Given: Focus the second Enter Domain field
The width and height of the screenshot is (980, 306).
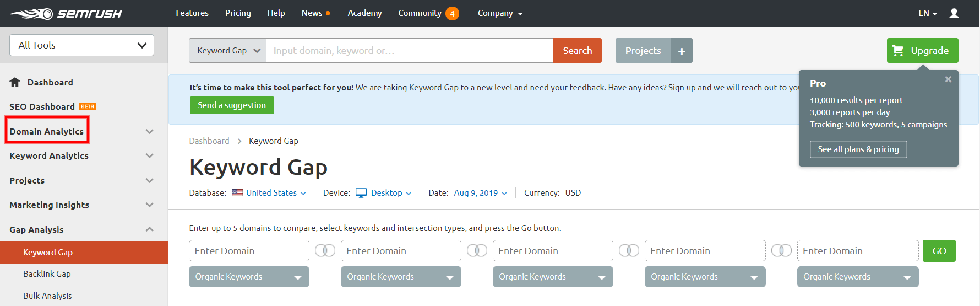Looking at the screenshot, I should pos(401,251).
